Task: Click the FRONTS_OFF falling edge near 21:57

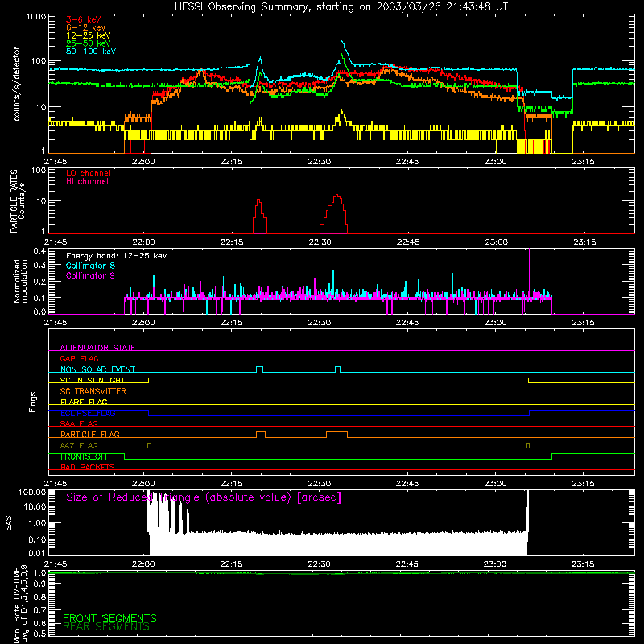Action: (x=125, y=456)
